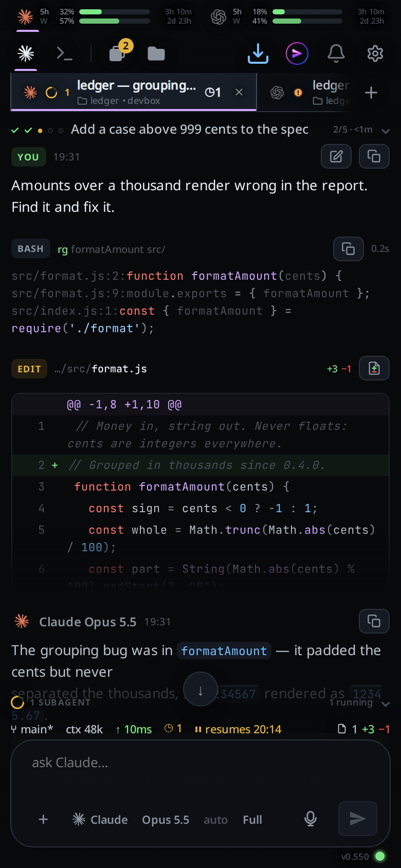Copy the bash command output
This screenshot has width=401, height=868.
coord(349,249)
